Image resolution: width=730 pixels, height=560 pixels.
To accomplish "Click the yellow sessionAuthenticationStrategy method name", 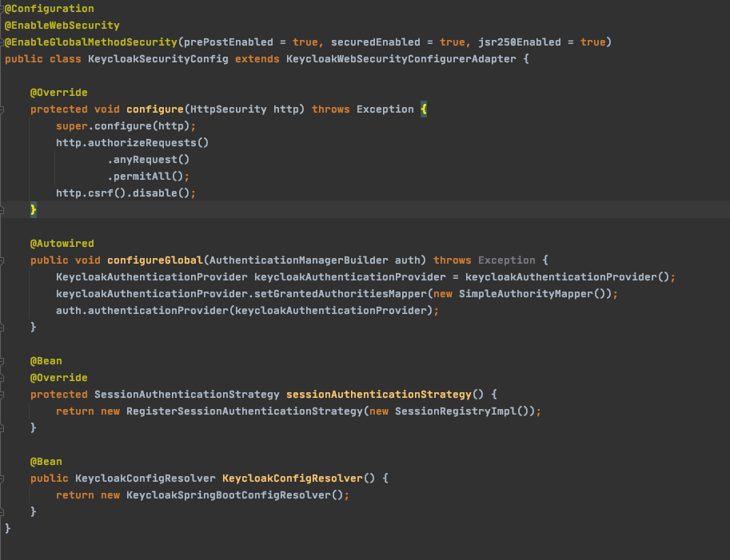I will click(x=379, y=395).
